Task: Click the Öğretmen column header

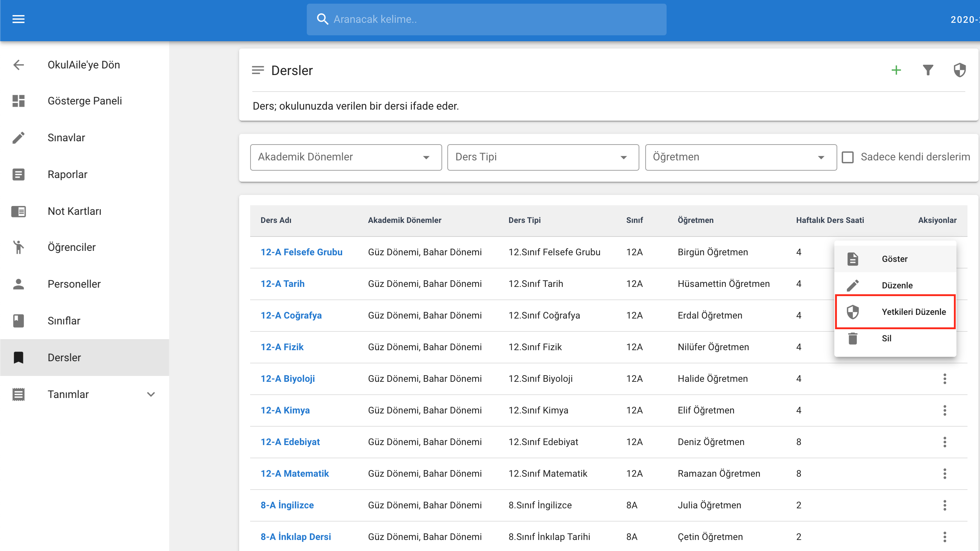Action: click(695, 220)
